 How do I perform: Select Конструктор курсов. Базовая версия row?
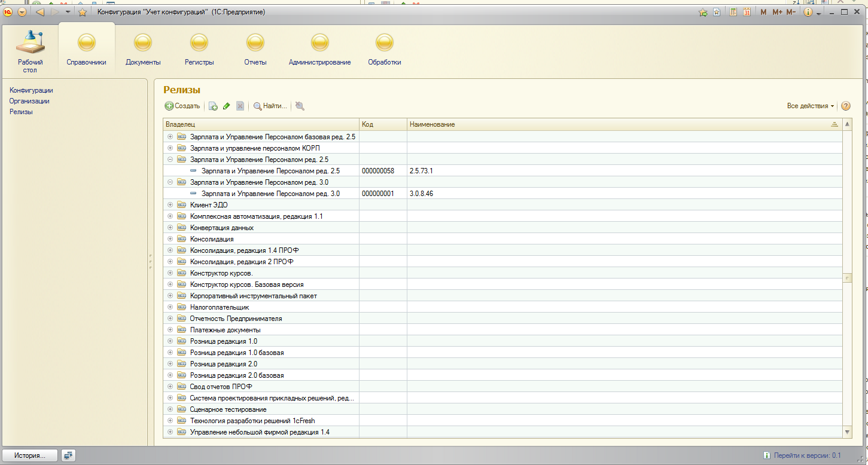(x=502, y=284)
